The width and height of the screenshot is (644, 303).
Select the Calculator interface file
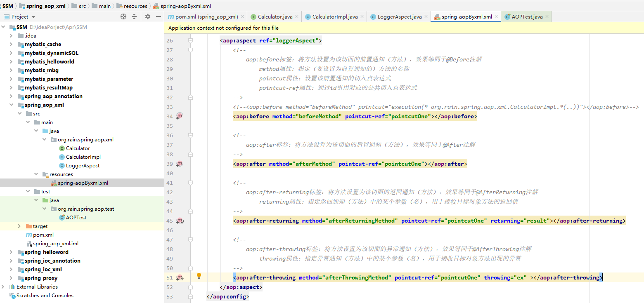[x=78, y=148]
